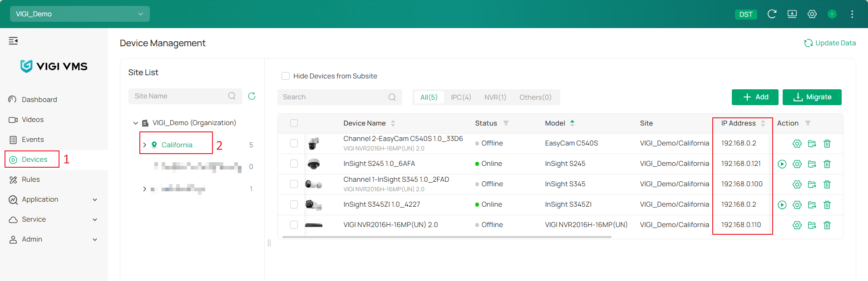Open settings for EasyCam C540S device

(797, 144)
